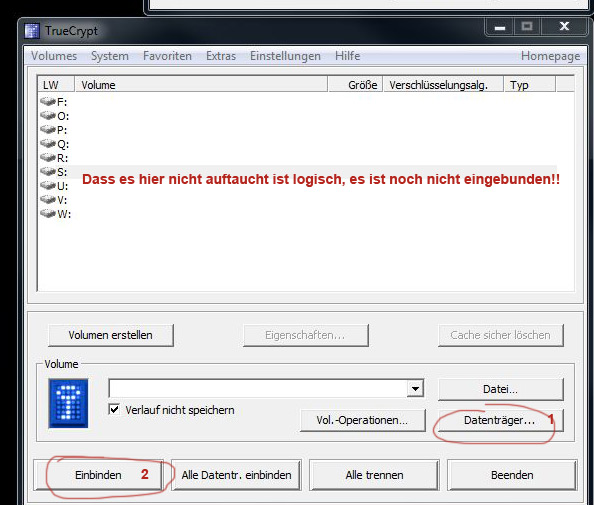
Task: Select drive U: icon in list
Action: 48,186
